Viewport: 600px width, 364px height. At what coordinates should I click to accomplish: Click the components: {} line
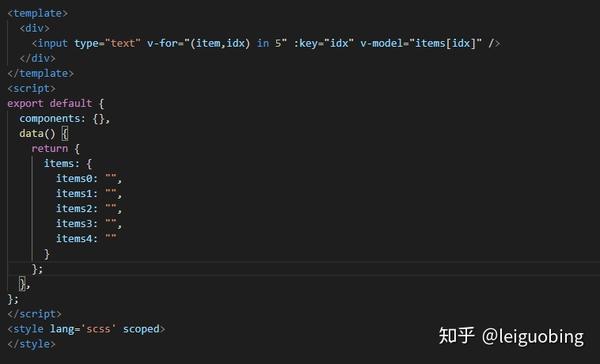(x=65, y=119)
